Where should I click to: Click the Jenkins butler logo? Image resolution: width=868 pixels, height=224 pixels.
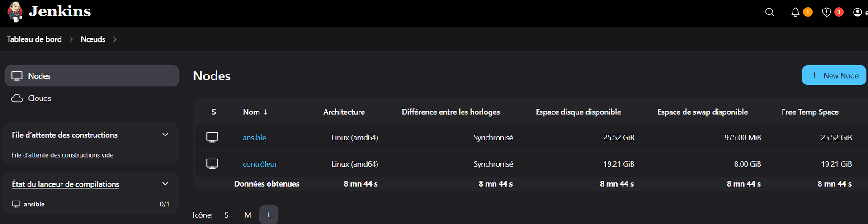(15, 12)
